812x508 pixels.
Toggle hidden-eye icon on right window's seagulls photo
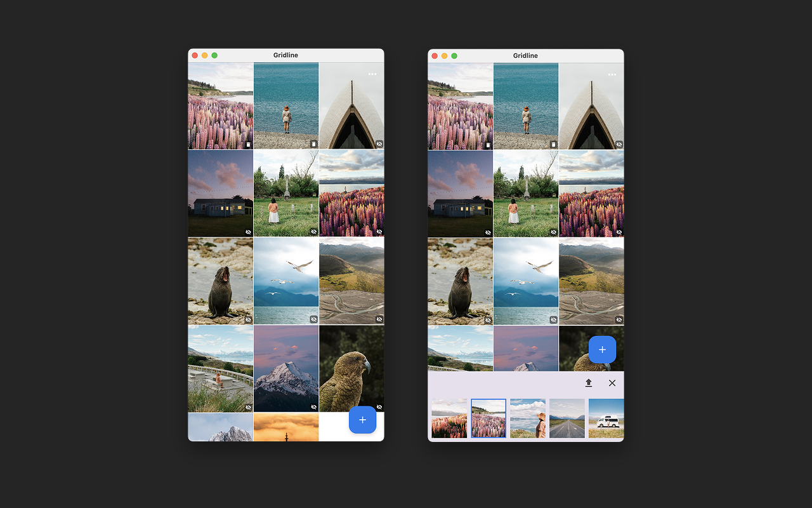coord(553,320)
